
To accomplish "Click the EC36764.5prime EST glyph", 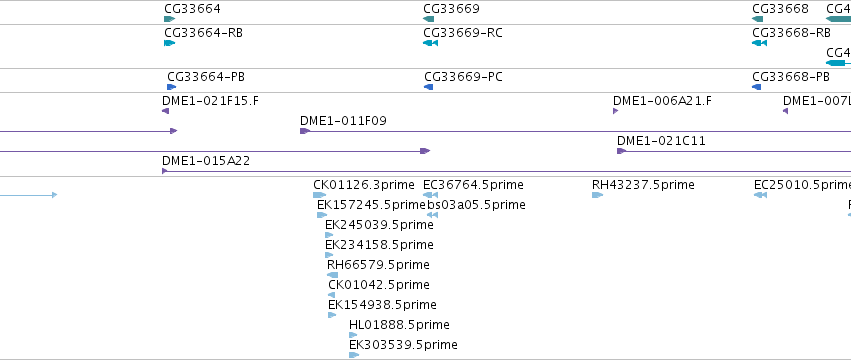I will click(430, 195).
